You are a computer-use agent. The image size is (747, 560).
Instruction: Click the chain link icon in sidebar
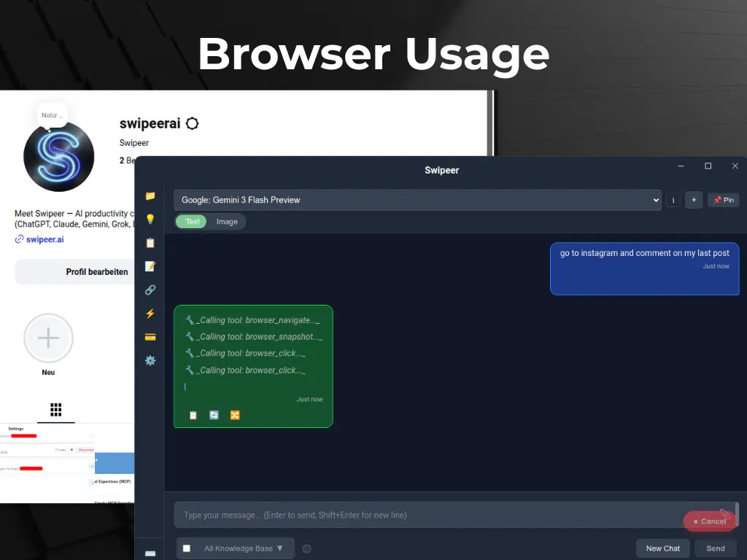(x=150, y=290)
